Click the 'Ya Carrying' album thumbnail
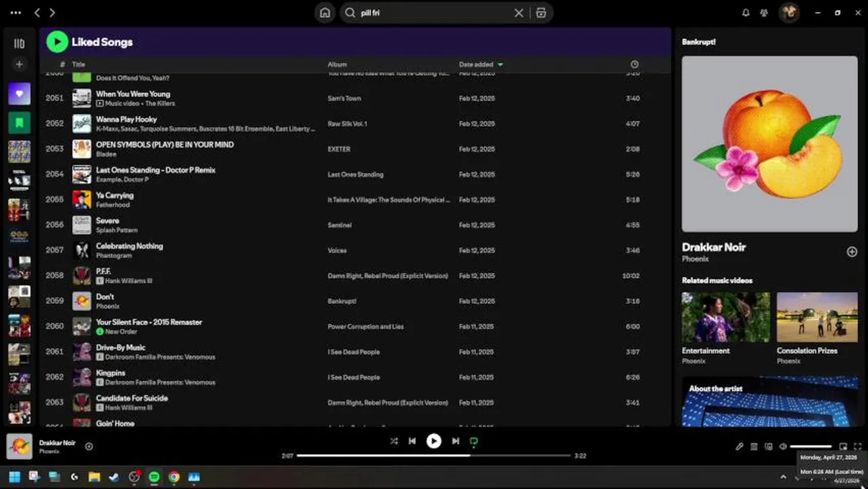Viewport: 868px width, 489px height. (x=82, y=200)
